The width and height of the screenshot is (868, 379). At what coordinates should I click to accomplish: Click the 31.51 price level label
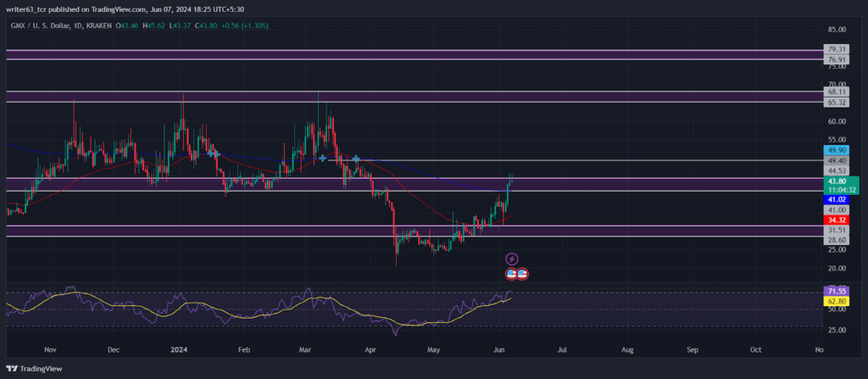[835, 231]
